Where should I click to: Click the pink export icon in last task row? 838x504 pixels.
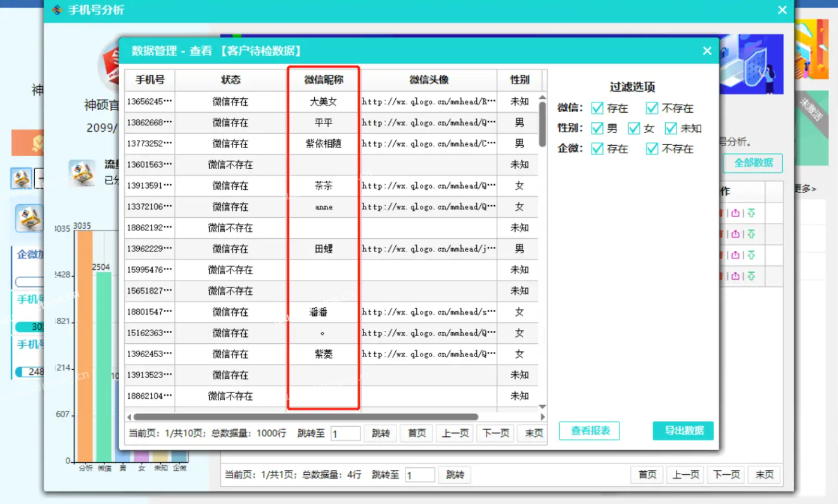coord(735,276)
